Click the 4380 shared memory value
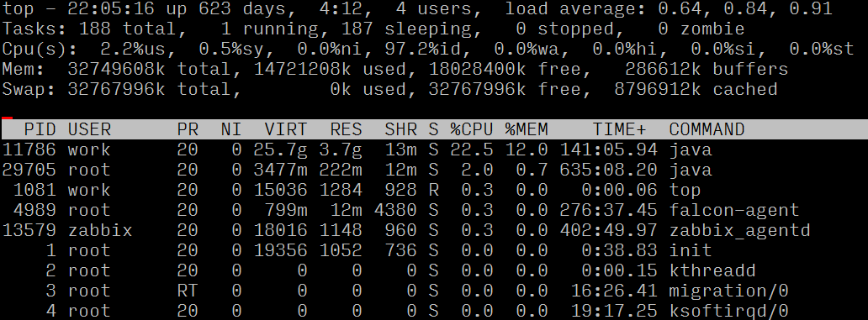This screenshot has width=868, height=320. [x=395, y=210]
